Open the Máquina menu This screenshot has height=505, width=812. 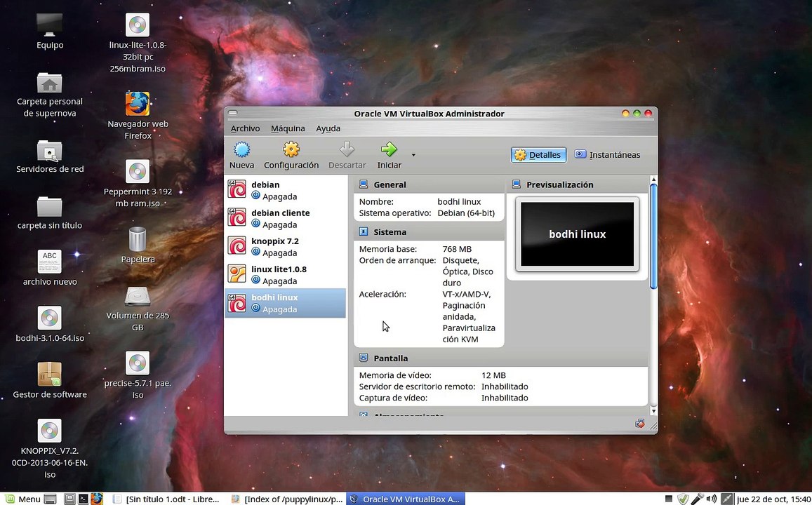(x=288, y=128)
